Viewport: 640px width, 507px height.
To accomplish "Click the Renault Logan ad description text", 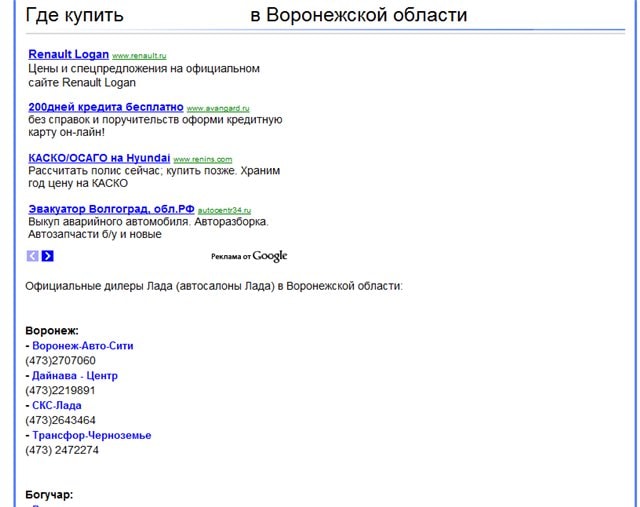I will pyautogui.click(x=144, y=76).
